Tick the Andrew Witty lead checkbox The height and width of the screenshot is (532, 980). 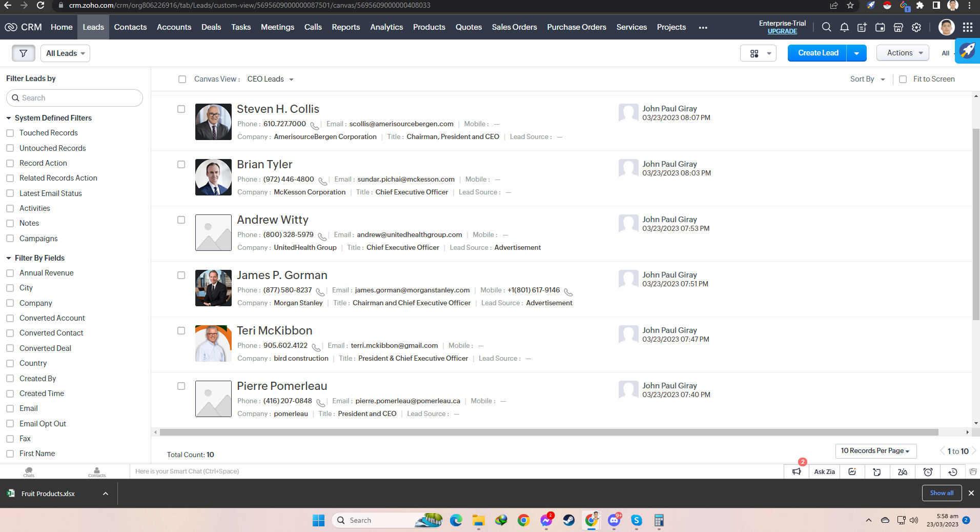pos(181,220)
